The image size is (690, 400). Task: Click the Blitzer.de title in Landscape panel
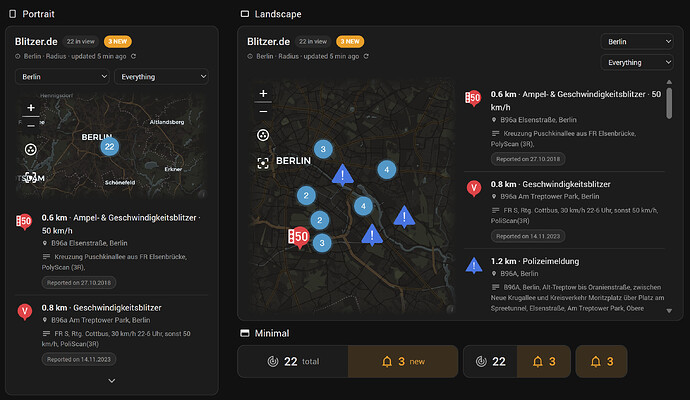click(x=268, y=41)
